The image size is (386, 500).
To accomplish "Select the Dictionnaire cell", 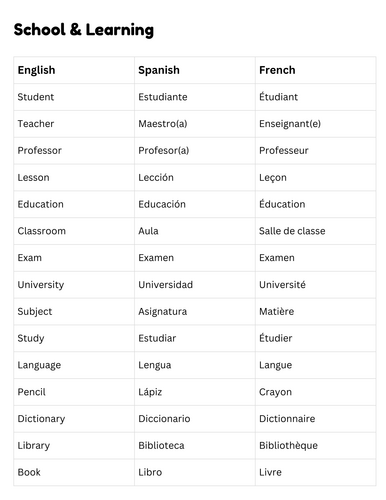I will click(x=315, y=419).
